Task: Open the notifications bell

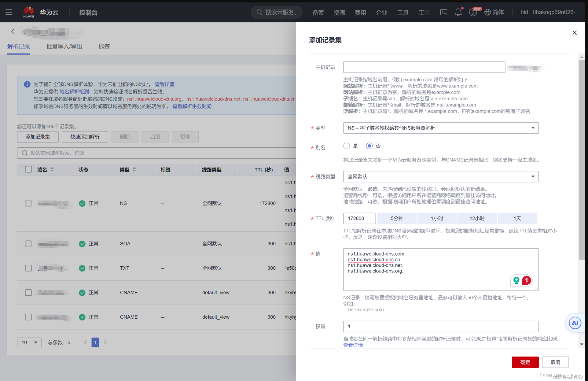Action: point(458,12)
